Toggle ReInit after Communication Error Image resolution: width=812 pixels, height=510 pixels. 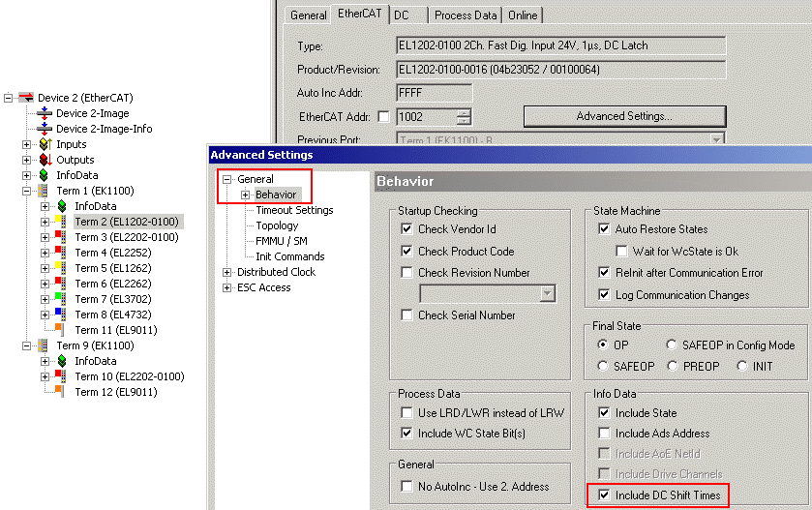(x=604, y=272)
